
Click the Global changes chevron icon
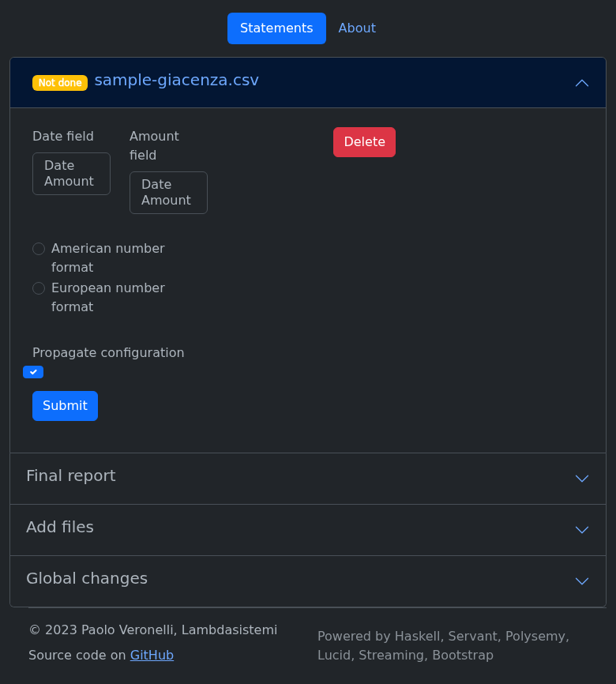(582, 581)
